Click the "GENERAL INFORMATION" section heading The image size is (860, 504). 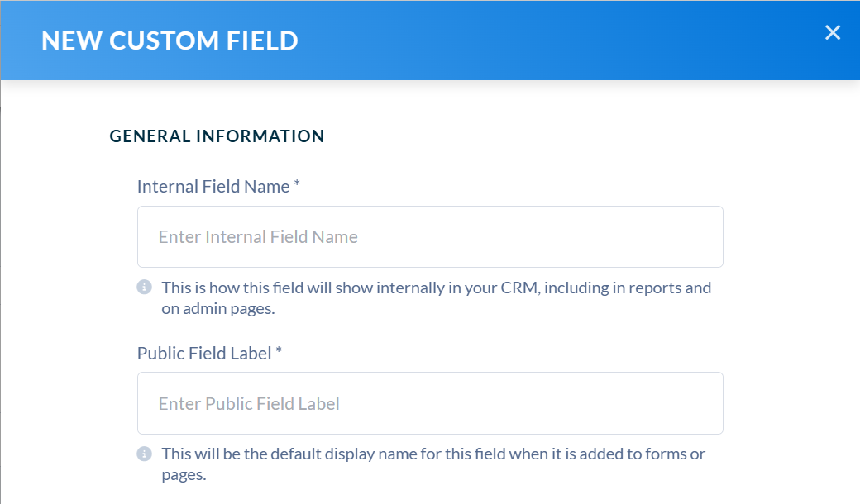[x=217, y=136]
